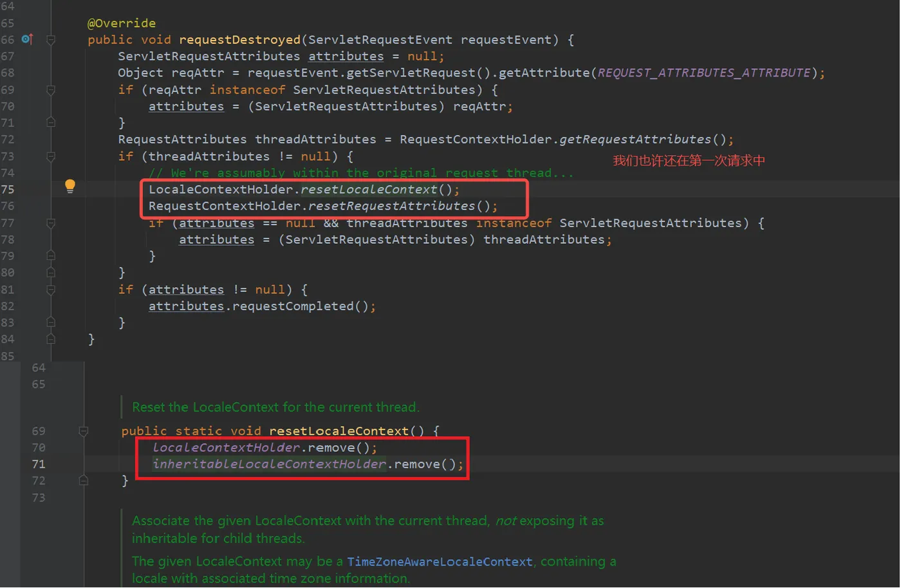Screen dimensions: 901x588
Task: Click the REQUEST_ATTRIBUTES_ATTRIBUTE constant
Action: [704, 73]
